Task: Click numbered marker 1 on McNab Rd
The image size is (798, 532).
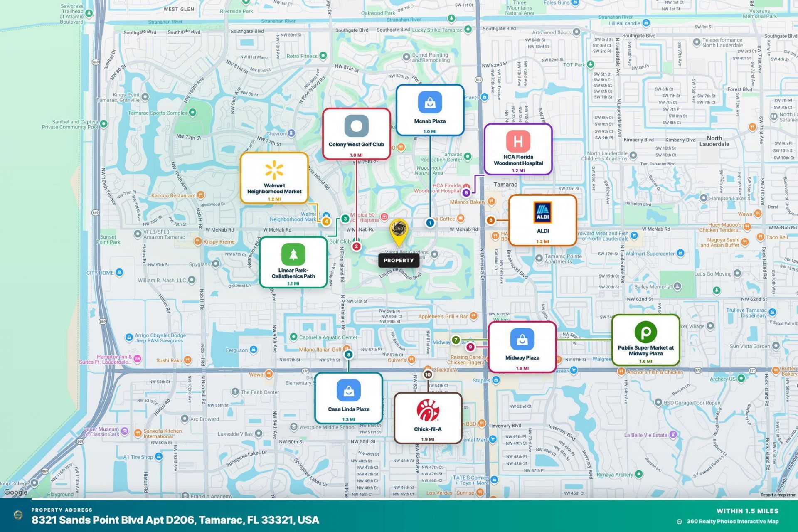Action: 430,223
